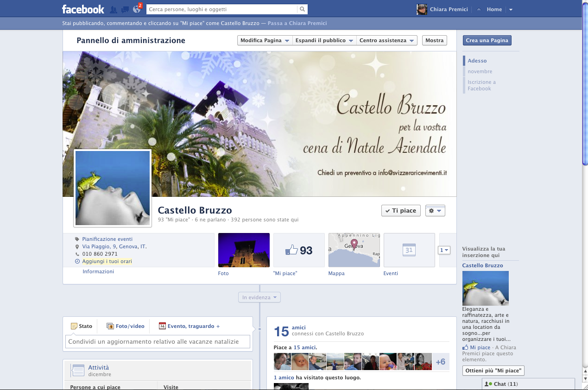
Task: Open the Espandi il pubblico dropdown
Action: point(324,40)
